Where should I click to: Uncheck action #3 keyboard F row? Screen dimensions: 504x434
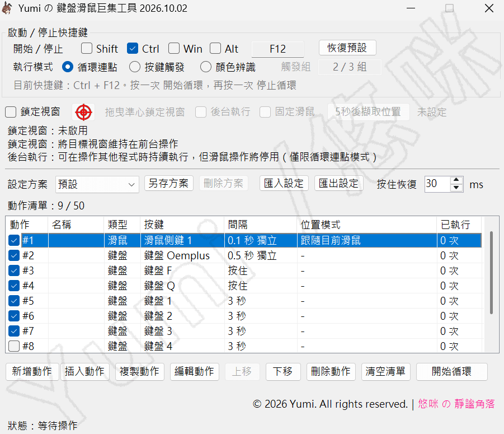(x=14, y=270)
